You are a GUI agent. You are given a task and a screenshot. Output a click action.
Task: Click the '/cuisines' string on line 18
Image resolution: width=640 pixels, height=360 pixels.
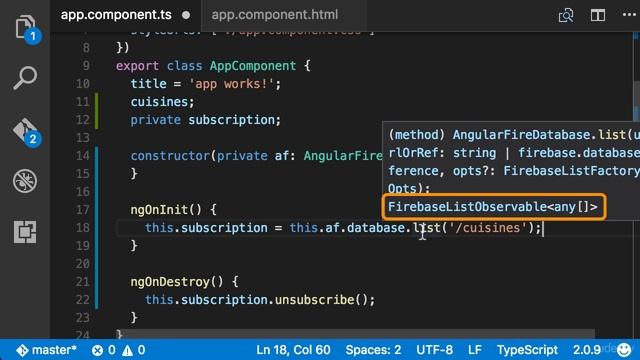point(488,227)
